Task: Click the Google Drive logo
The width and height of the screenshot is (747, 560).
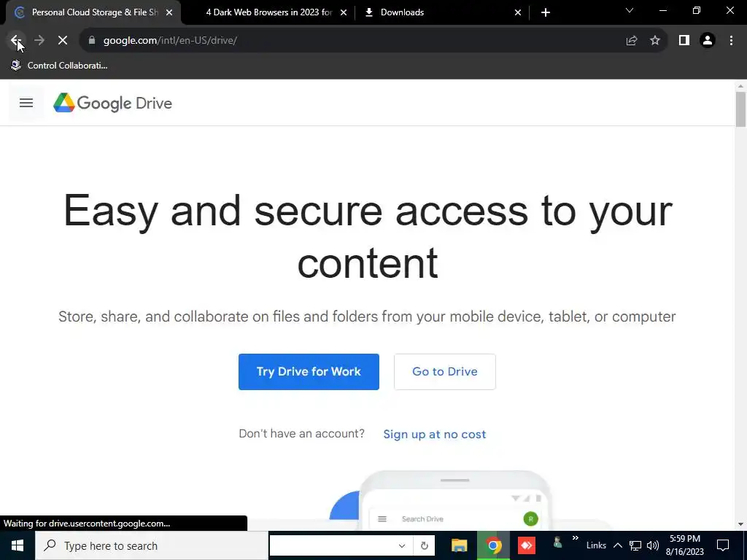Action: (112, 103)
